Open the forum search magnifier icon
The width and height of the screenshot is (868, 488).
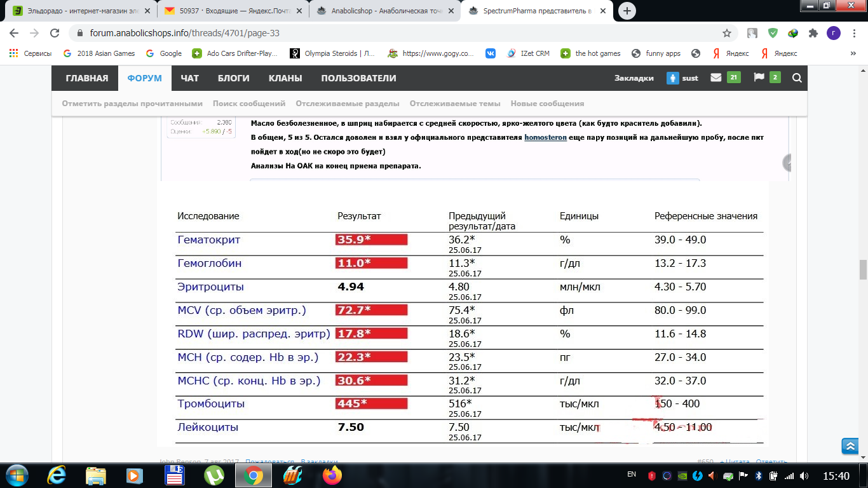pos(797,78)
